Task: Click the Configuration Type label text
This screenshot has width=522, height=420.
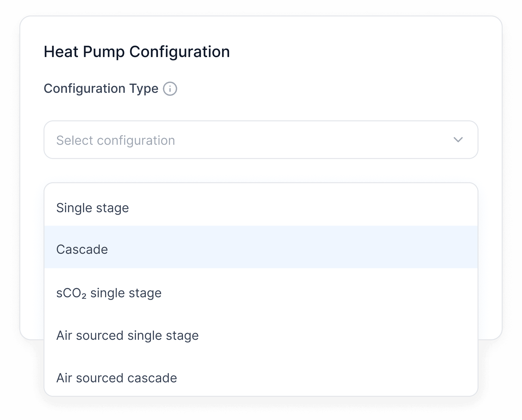Action: (101, 88)
